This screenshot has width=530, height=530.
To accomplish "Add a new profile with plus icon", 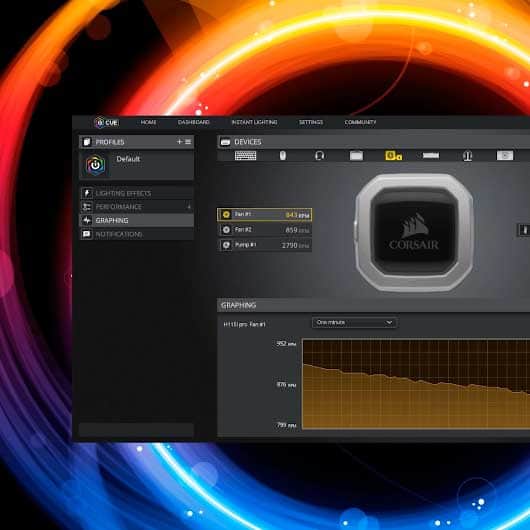I will 179,142.
